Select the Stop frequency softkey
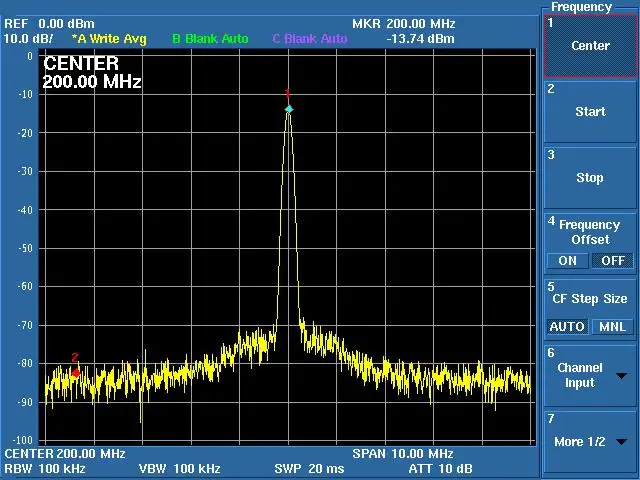 coord(590,178)
